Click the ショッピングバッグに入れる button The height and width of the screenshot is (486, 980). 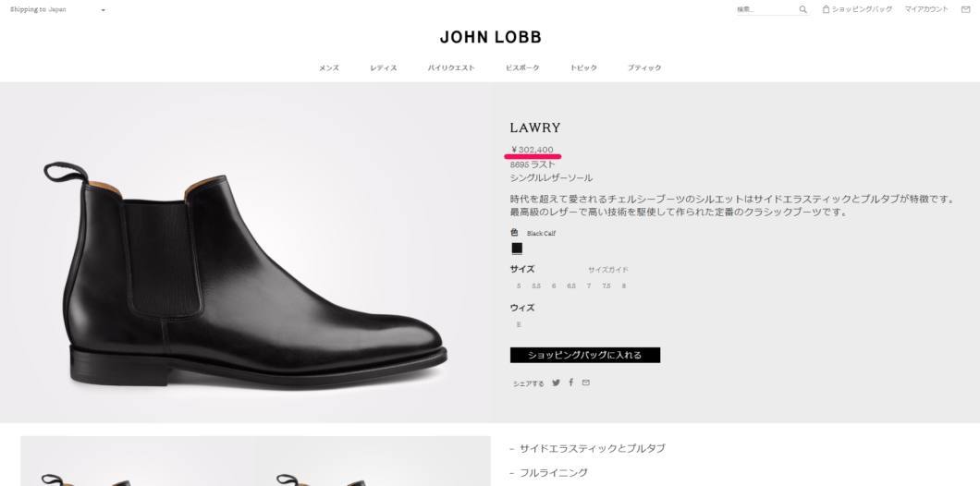pyautogui.click(x=585, y=355)
